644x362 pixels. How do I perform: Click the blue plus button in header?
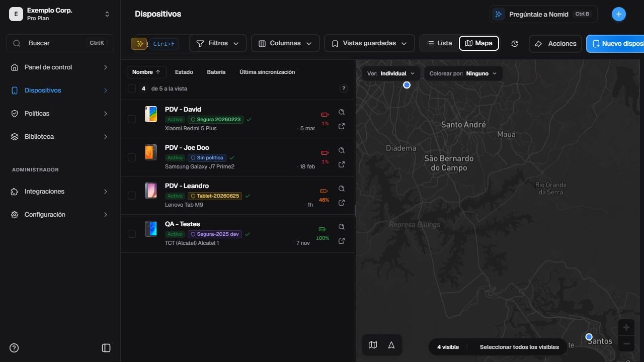coord(619,14)
